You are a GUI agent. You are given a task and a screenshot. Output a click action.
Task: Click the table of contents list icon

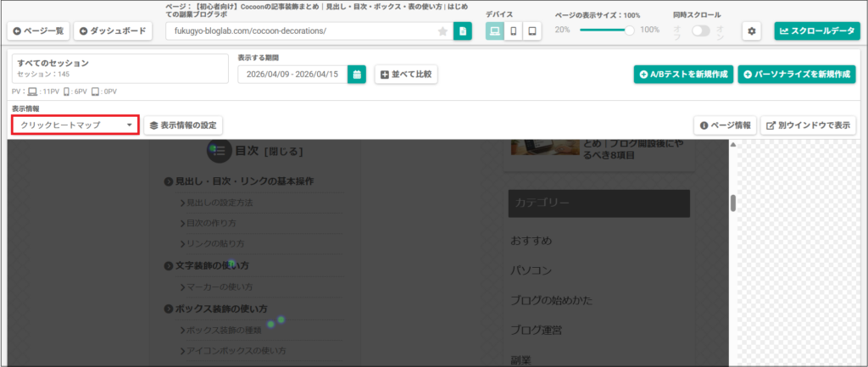pyautogui.click(x=220, y=150)
